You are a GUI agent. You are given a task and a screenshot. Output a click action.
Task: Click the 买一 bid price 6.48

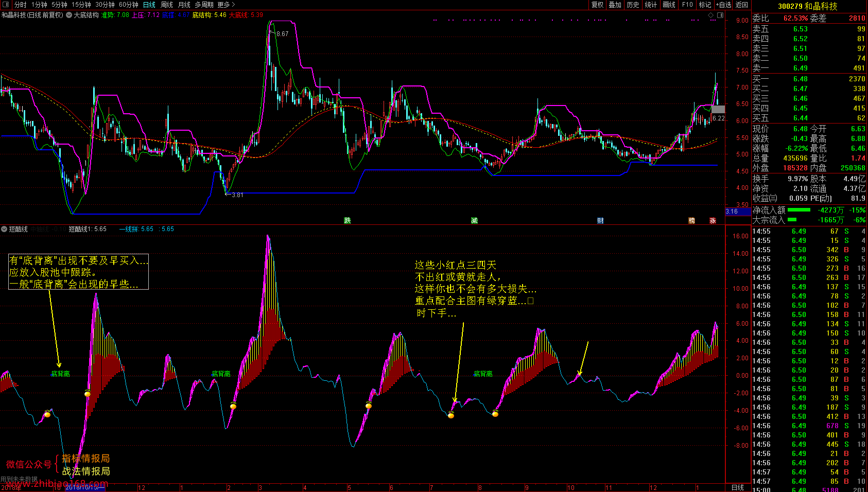(800, 79)
